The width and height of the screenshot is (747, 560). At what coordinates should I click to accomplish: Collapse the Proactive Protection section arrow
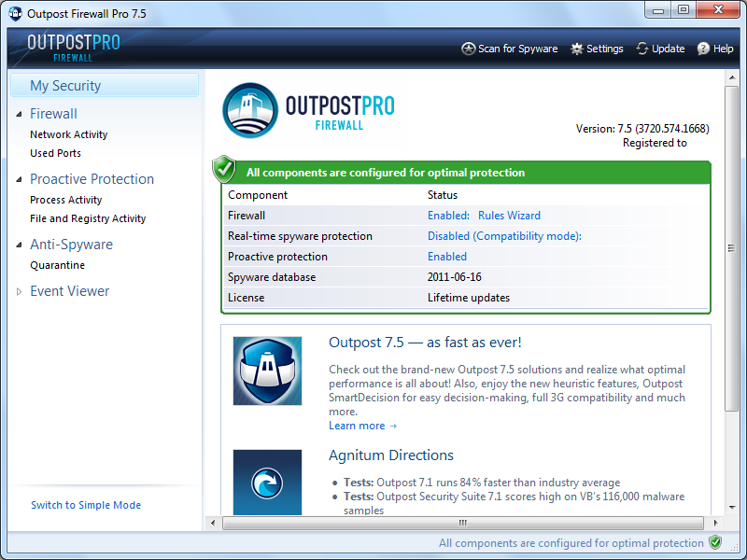coord(20,179)
